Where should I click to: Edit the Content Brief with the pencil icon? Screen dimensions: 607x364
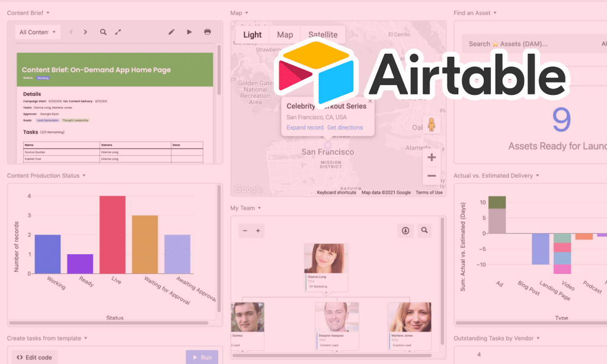[171, 32]
